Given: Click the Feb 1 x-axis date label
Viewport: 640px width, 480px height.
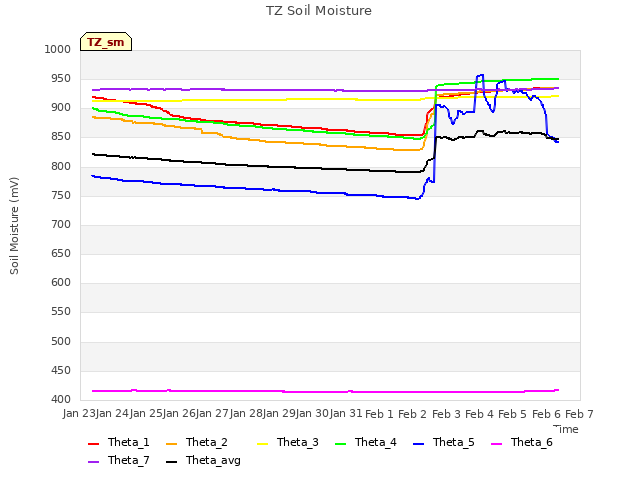Looking at the screenshot, I should [x=379, y=414].
